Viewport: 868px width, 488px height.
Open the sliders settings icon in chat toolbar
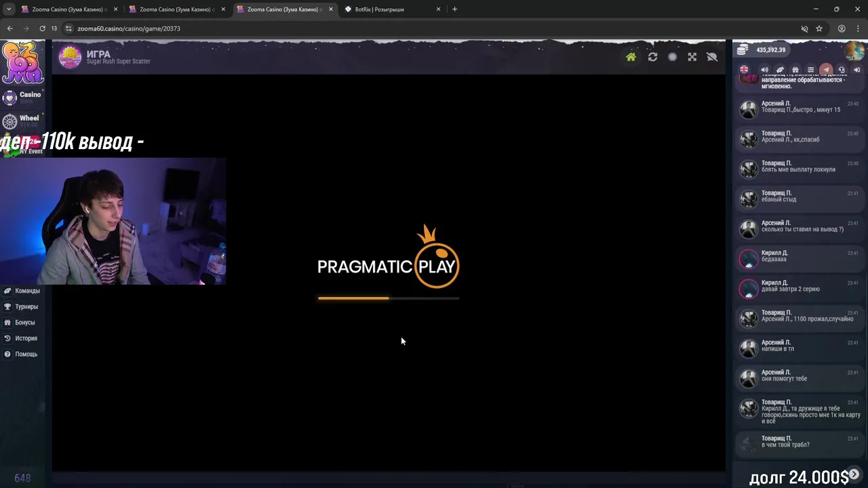[810, 69]
